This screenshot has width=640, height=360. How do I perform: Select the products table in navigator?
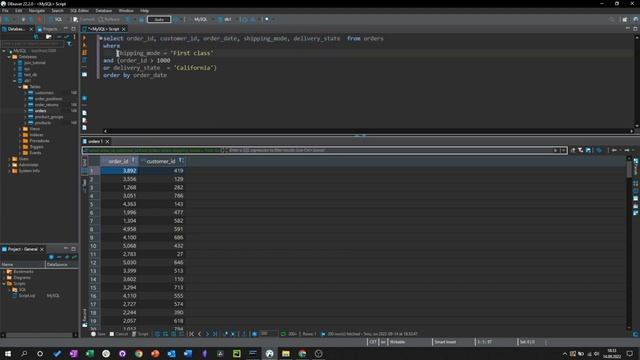click(42, 122)
